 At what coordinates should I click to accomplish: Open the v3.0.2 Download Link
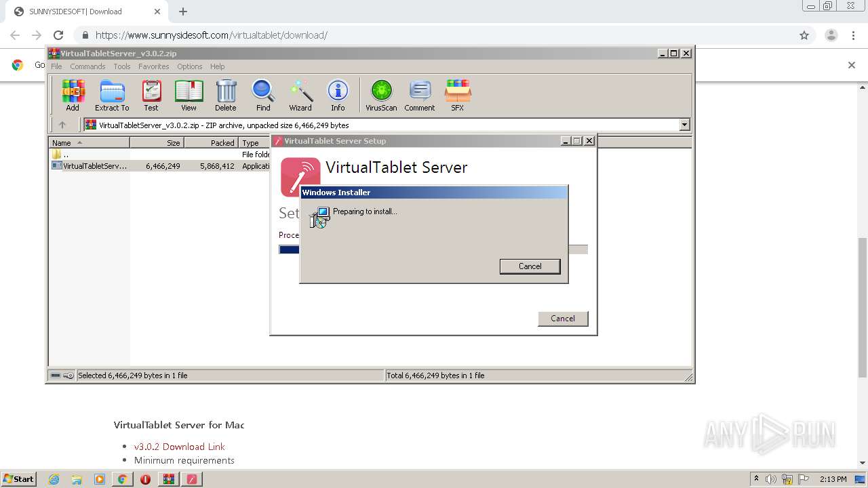180,447
